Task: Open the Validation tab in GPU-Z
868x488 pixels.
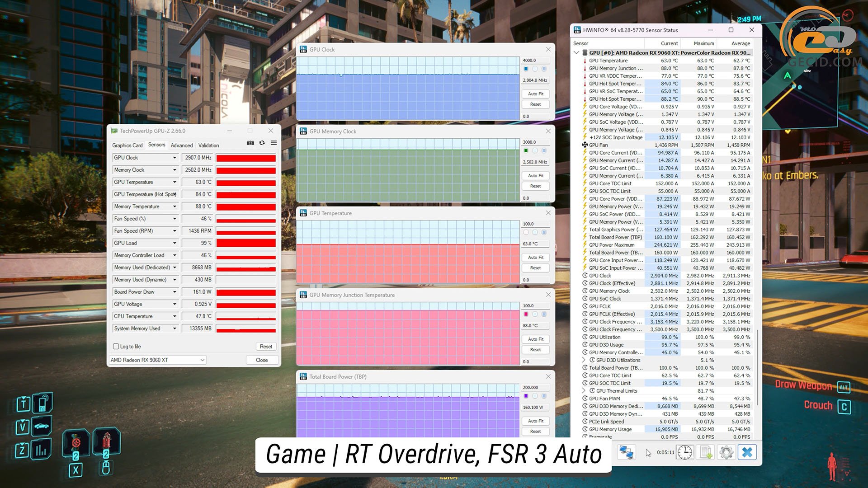Action: (208, 145)
